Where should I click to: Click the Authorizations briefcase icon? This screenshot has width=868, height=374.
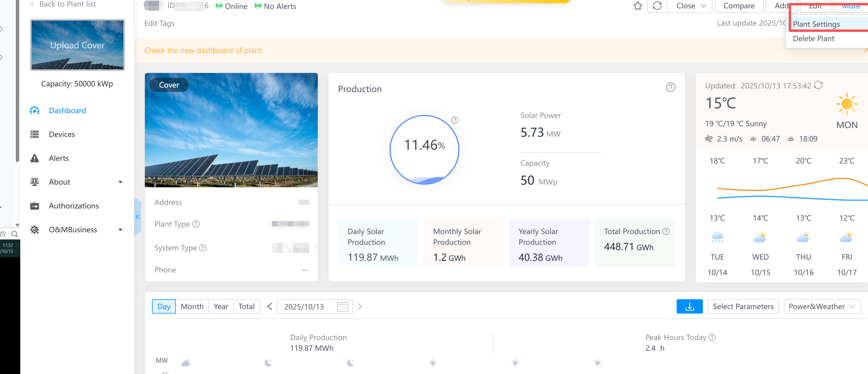35,206
